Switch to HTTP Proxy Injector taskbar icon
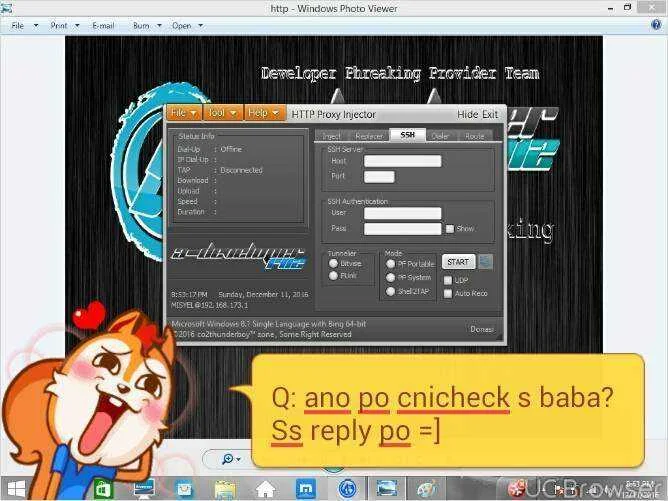 pos(347,489)
